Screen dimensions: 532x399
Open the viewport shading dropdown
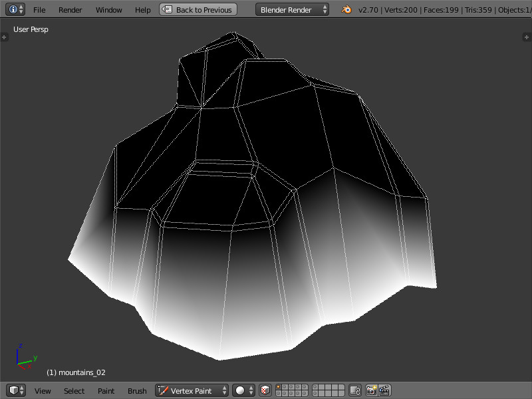pyautogui.click(x=244, y=390)
